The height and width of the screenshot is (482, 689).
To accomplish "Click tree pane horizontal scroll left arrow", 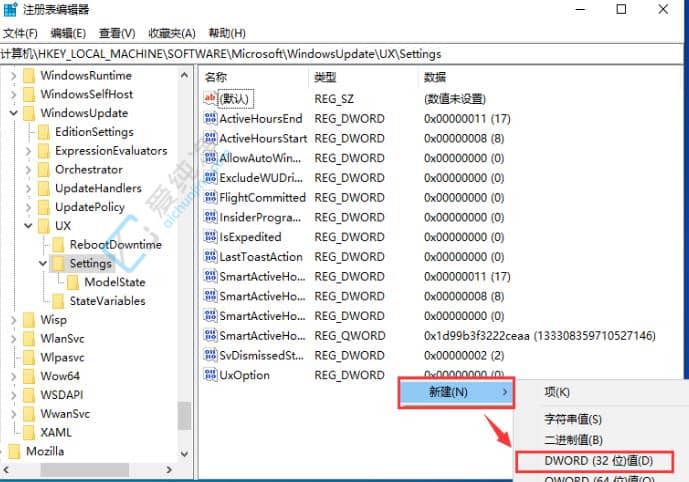I will coord(6,470).
